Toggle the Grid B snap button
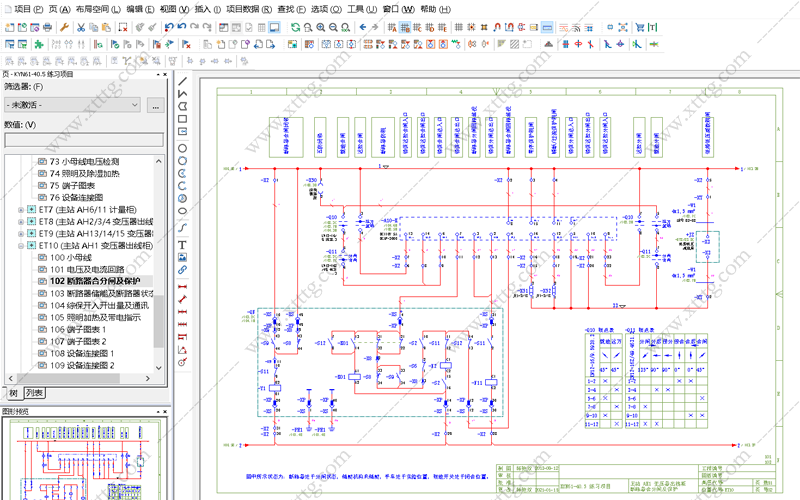 click(x=405, y=27)
